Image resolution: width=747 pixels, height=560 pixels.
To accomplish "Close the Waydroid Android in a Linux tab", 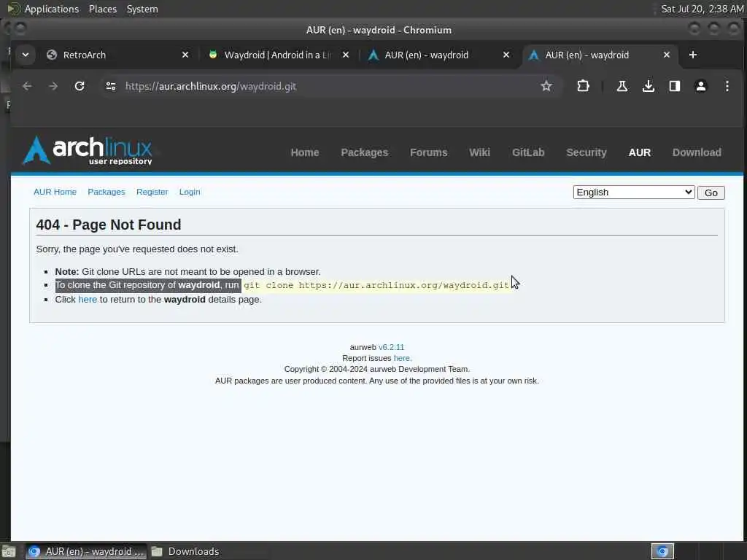I will pyautogui.click(x=346, y=55).
